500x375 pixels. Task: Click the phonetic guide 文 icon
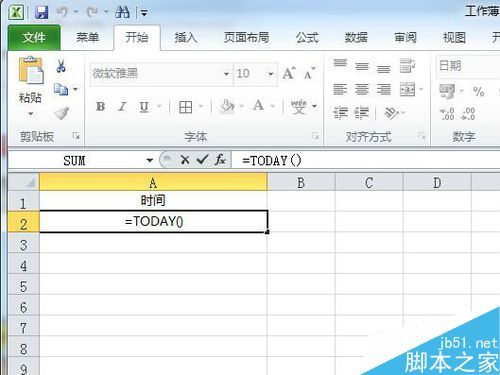coord(298,106)
